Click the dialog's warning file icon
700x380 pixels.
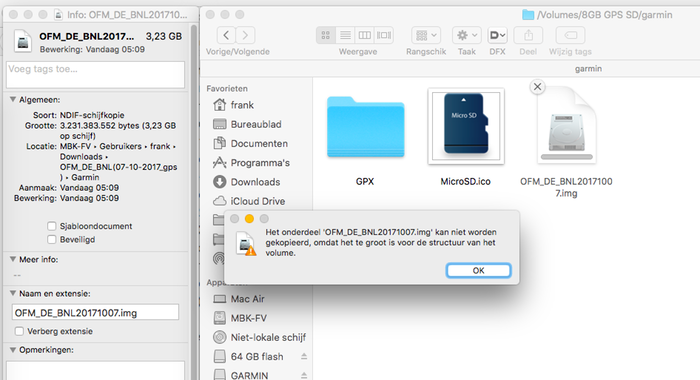[246, 243]
